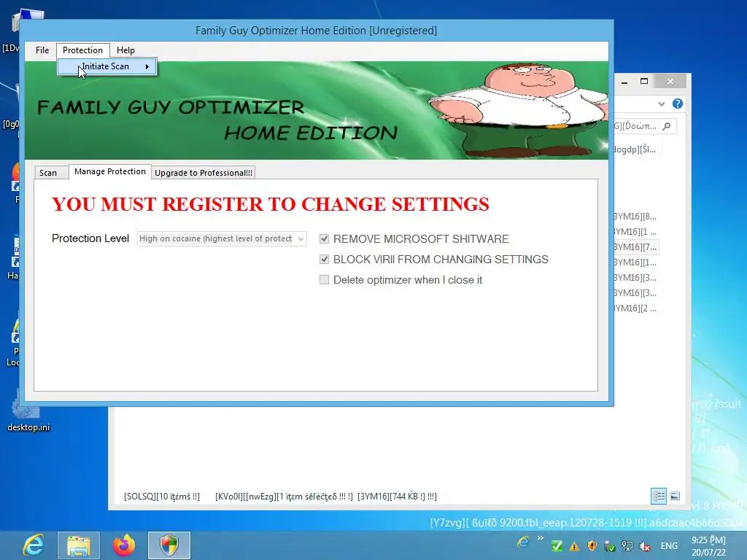Expand the Initiate Scan submenu arrow

147,66
